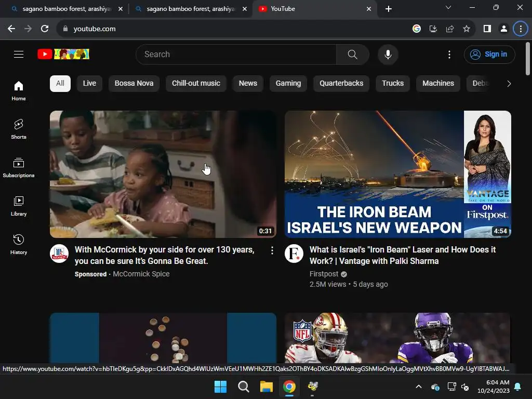Open the YouTube hamburger guide menu
This screenshot has height=399, width=532.
[x=19, y=54]
